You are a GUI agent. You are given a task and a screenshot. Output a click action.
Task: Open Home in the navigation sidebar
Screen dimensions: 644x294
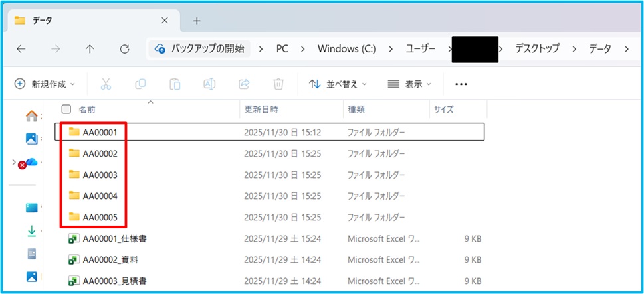click(x=31, y=117)
